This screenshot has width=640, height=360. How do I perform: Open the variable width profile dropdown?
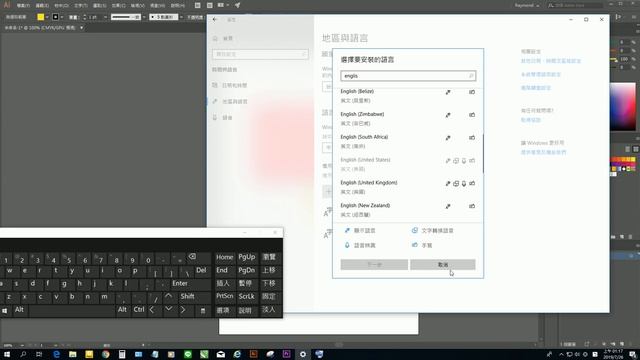pos(144,17)
